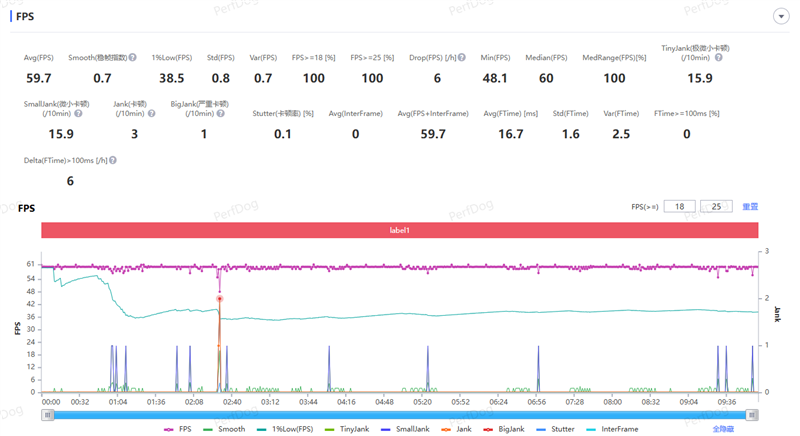Click the FPS threshold field showing 25
Image resolution: width=800 pixels, height=436 pixels.
[716, 206]
